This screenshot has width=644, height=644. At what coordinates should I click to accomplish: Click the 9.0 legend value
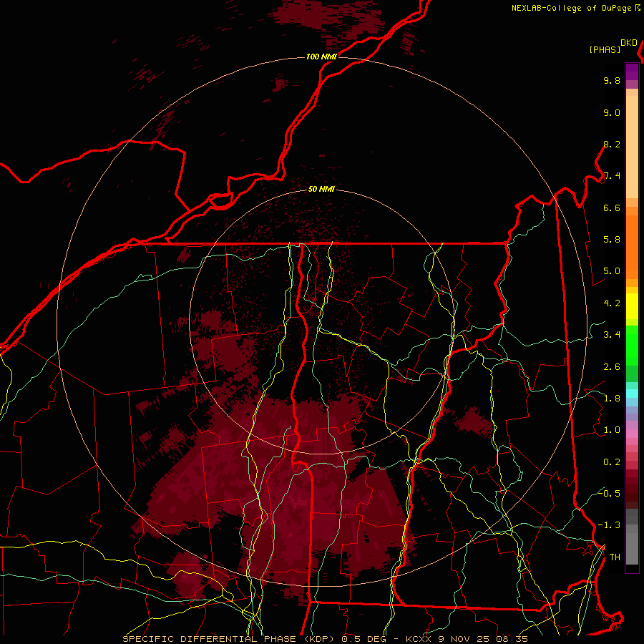pyautogui.click(x=612, y=113)
